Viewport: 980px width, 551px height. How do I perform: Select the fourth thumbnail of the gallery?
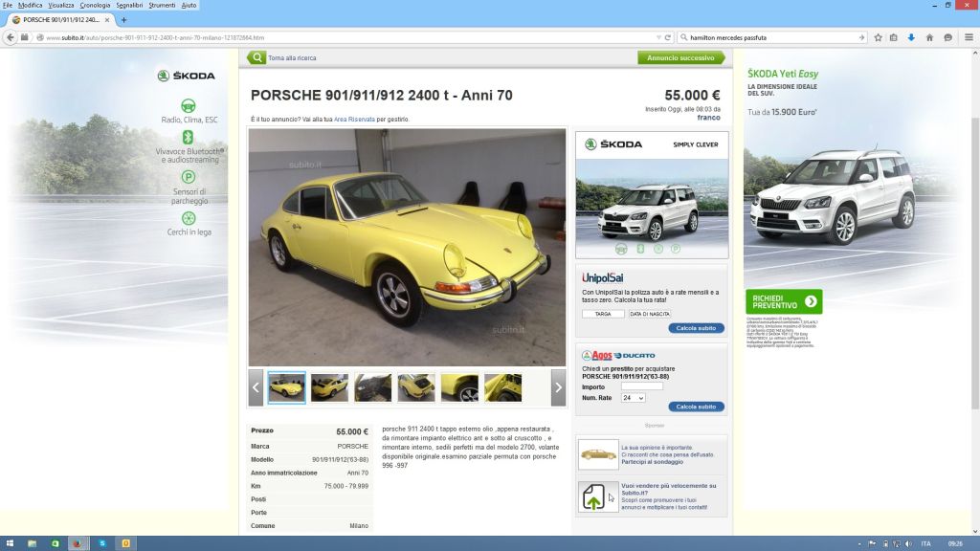pos(416,387)
